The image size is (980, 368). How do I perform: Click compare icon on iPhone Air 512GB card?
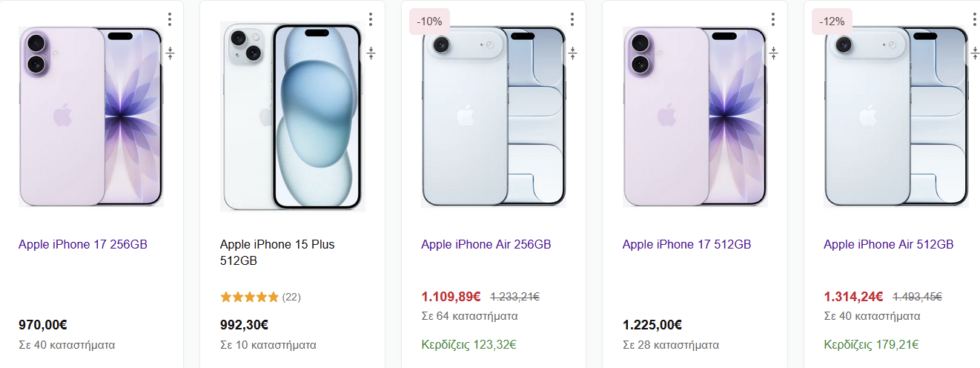pyautogui.click(x=974, y=53)
